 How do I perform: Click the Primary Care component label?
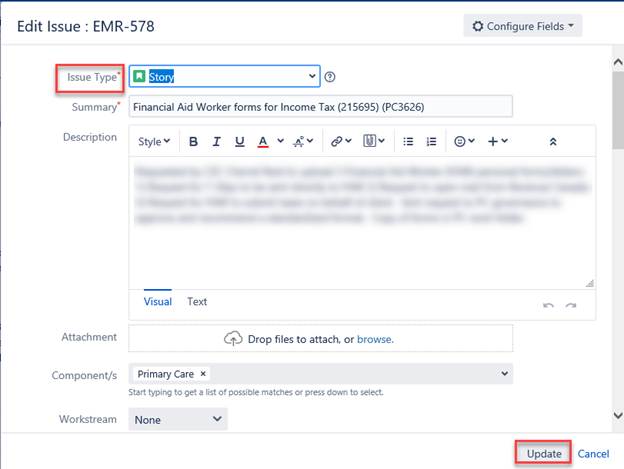(166, 374)
